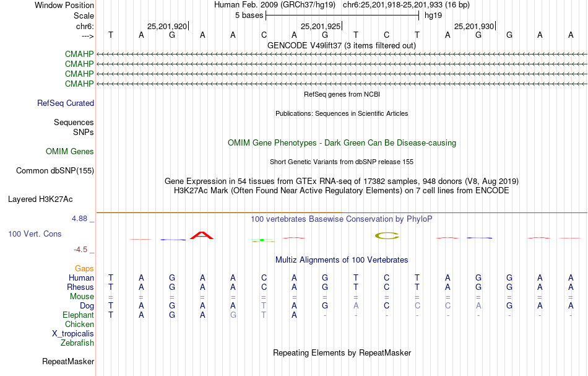588x376 pixels.
Task: Open the RefSeq Curated track label
Action: coord(66,103)
